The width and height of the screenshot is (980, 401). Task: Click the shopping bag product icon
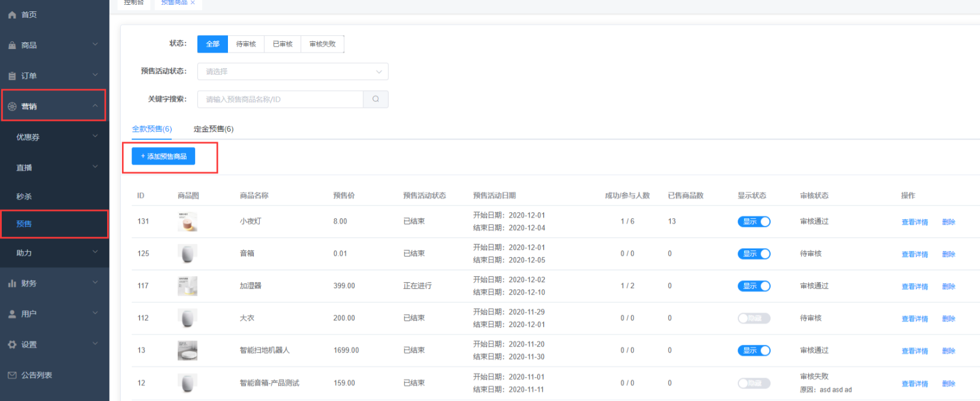coord(12,45)
